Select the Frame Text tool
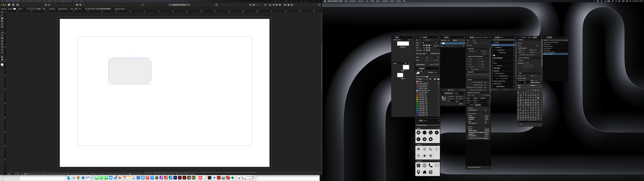The image size is (644, 181). (2, 18)
